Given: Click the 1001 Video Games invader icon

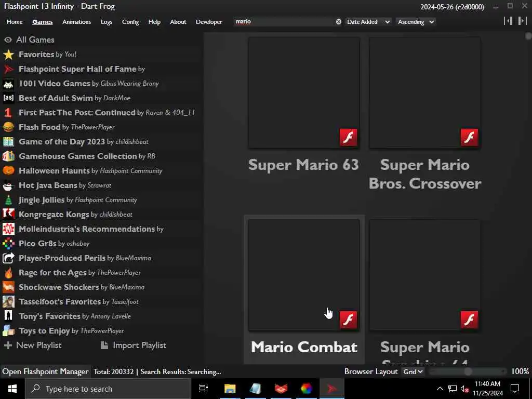Looking at the screenshot, I should (8, 84).
